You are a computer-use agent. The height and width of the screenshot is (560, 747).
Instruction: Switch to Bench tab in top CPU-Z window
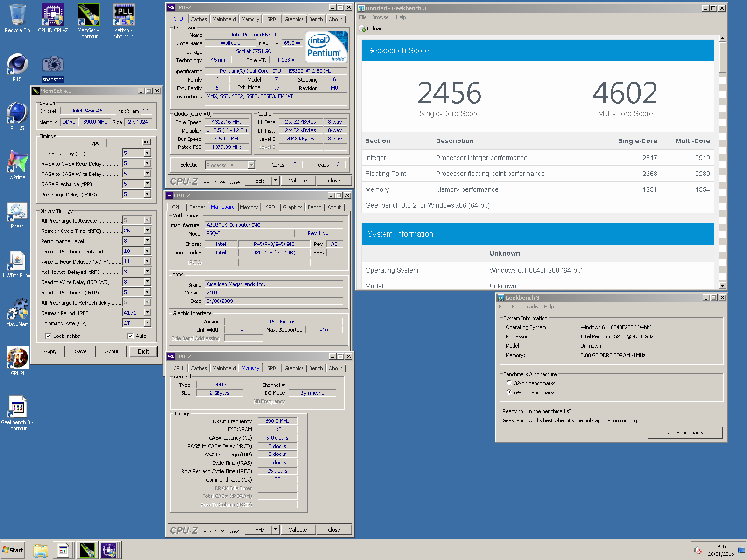pyautogui.click(x=316, y=19)
